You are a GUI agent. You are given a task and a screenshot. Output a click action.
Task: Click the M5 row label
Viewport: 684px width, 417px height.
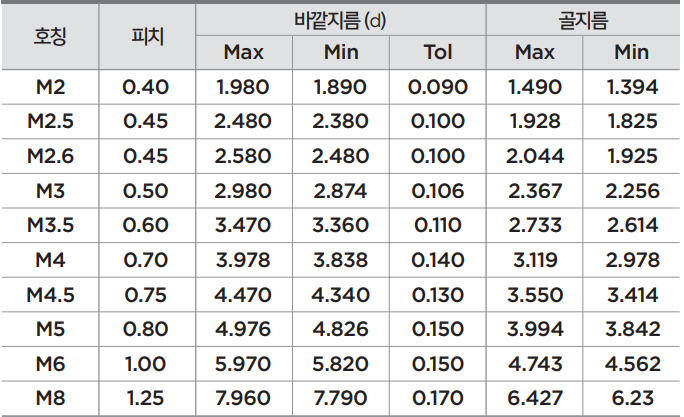pos(51,329)
